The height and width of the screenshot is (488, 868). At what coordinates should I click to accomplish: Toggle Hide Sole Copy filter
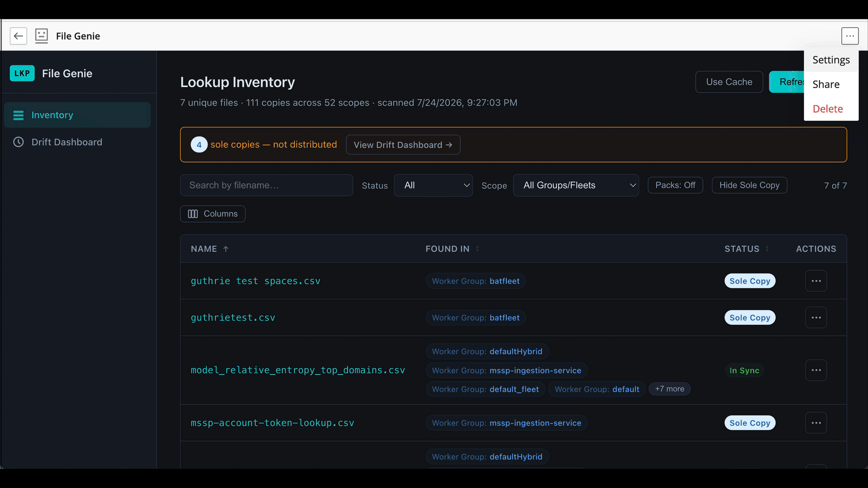(x=750, y=185)
